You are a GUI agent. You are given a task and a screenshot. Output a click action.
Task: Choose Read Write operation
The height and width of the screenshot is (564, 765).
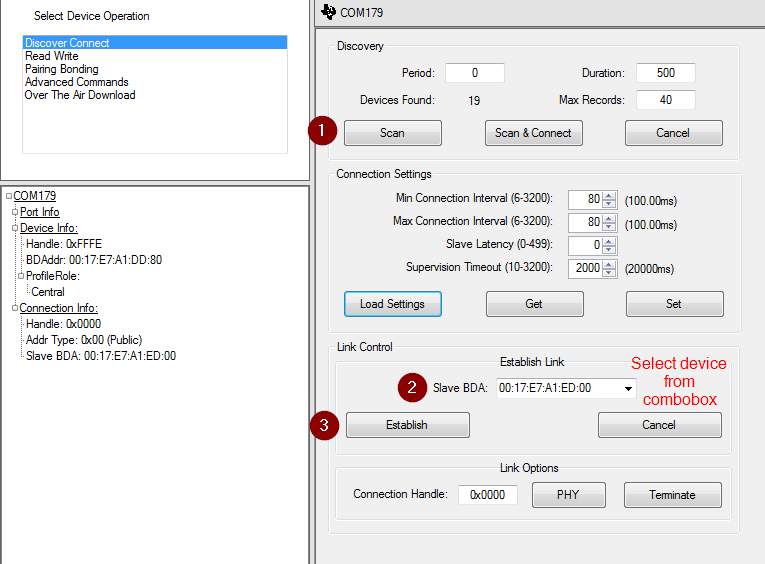tap(52, 56)
